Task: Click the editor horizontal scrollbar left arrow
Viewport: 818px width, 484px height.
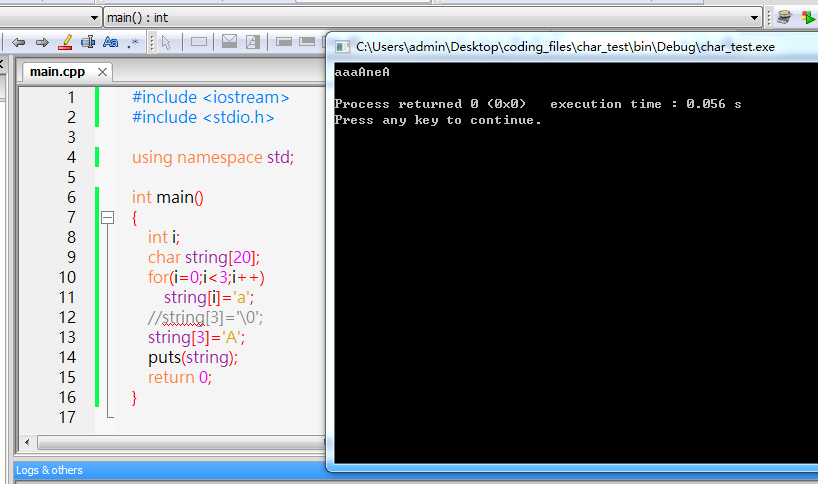Action: (x=27, y=443)
